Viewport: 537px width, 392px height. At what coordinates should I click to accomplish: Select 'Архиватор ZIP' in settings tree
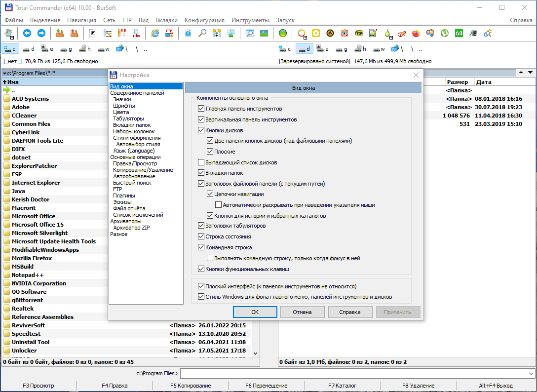tap(131, 228)
